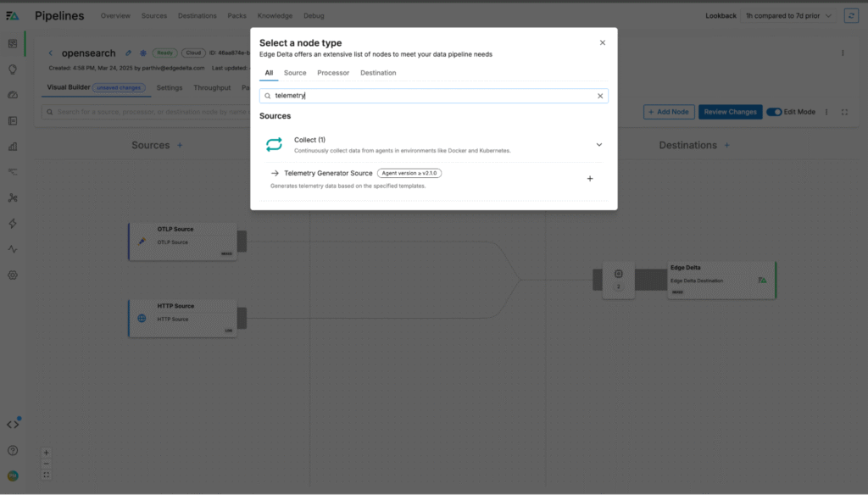This screenshot has height=495, width=868.
Task: Add a new source with Sources plus
Action: pos(179,146)
